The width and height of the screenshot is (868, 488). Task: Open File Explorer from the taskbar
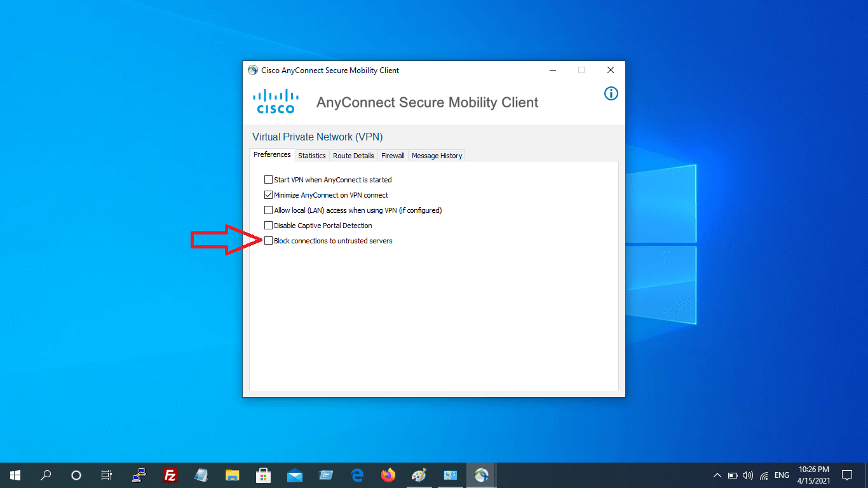tap(233, 475)
